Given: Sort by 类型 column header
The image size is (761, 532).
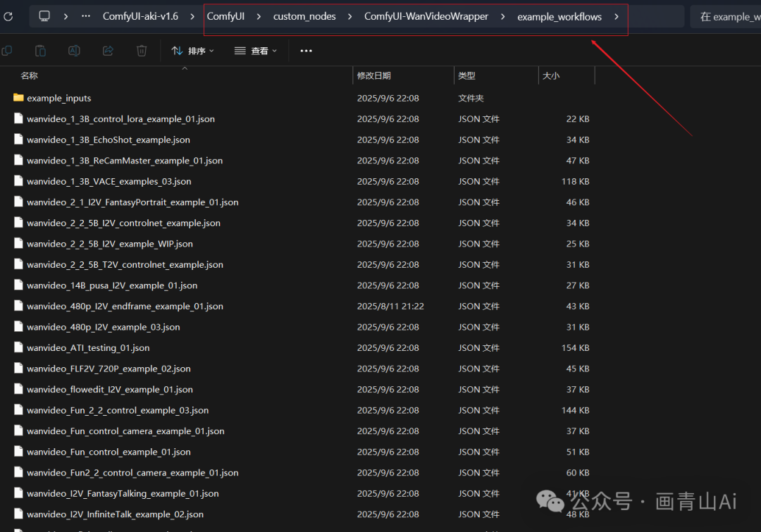Looking at the screenshot, I should click(x=466, y=75).
